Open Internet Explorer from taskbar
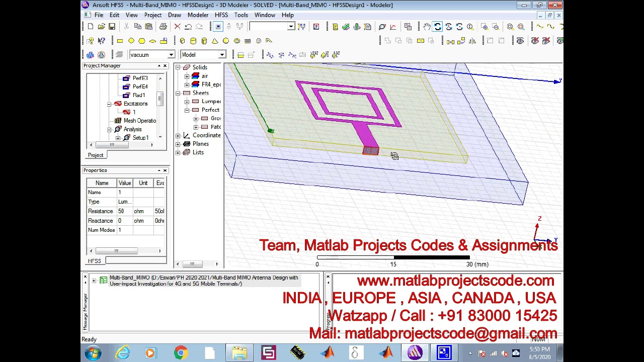Viewport: 644px width, 362px height. pyautogui.click(x=122, y=353)
